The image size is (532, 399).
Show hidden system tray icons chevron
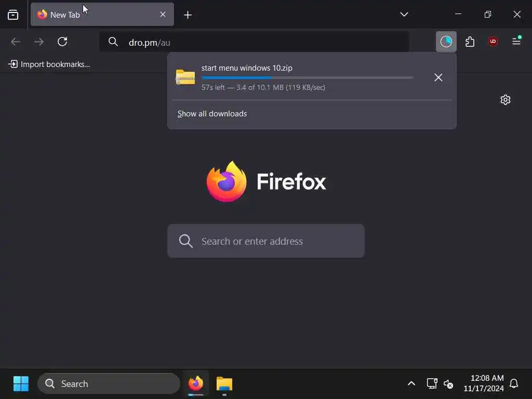[x=411, y=384]
